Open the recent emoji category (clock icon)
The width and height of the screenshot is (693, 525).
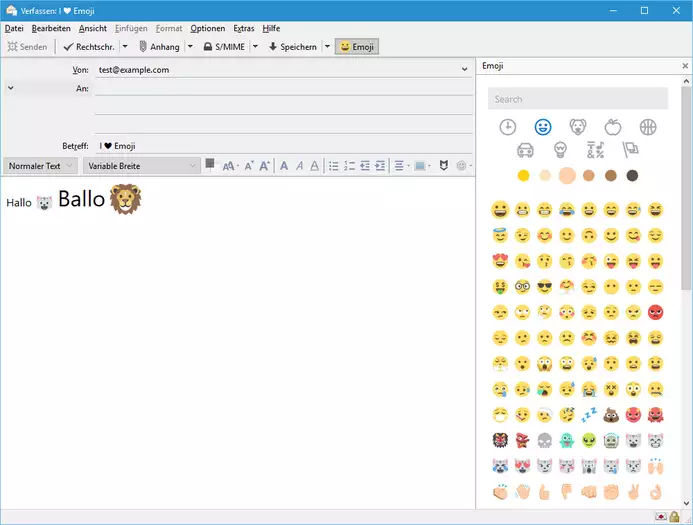tap(508, 127)
